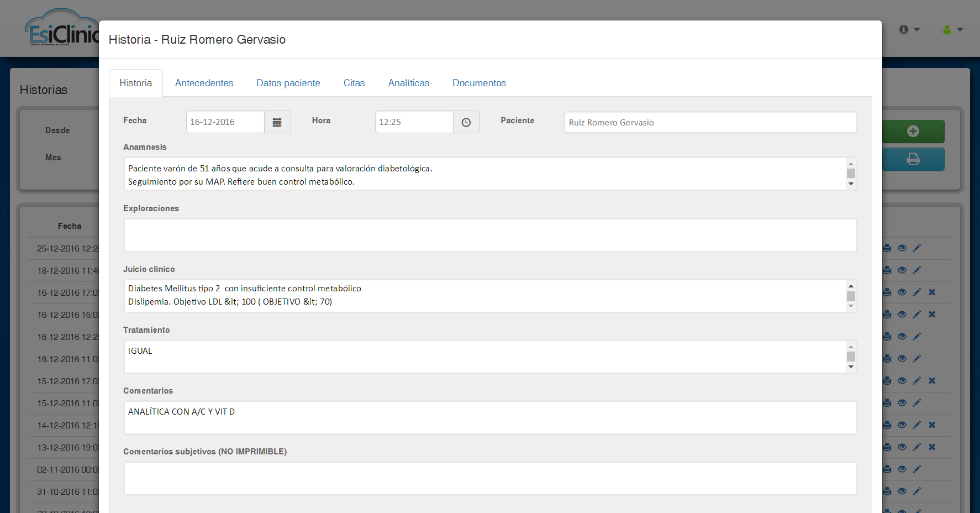Delete the 16-12-2016 17:0 history entry
Image resolution: width=980 pixels, height=513 pixels.
(x=932, y=292)
